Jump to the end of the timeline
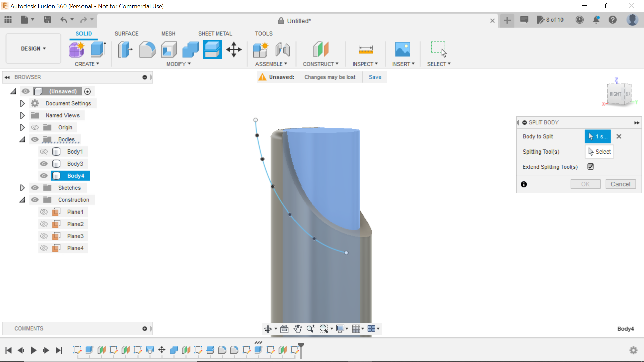 [59, 350]
